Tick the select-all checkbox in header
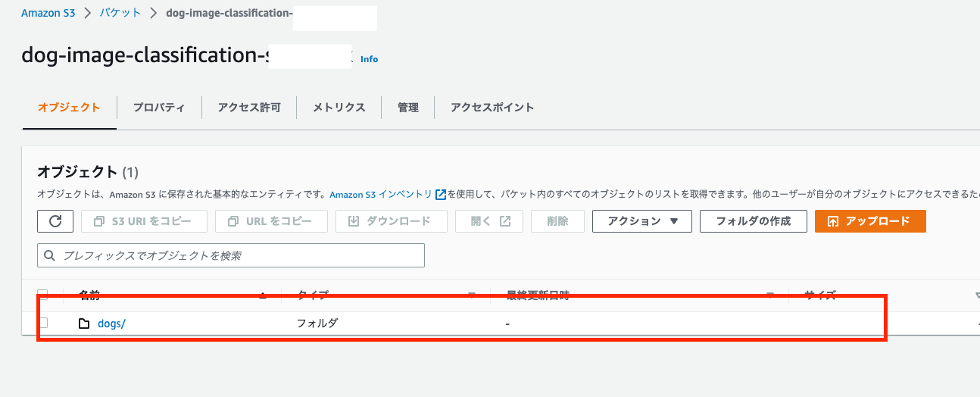Screen dimensions: 980x397 pos(43,295)
